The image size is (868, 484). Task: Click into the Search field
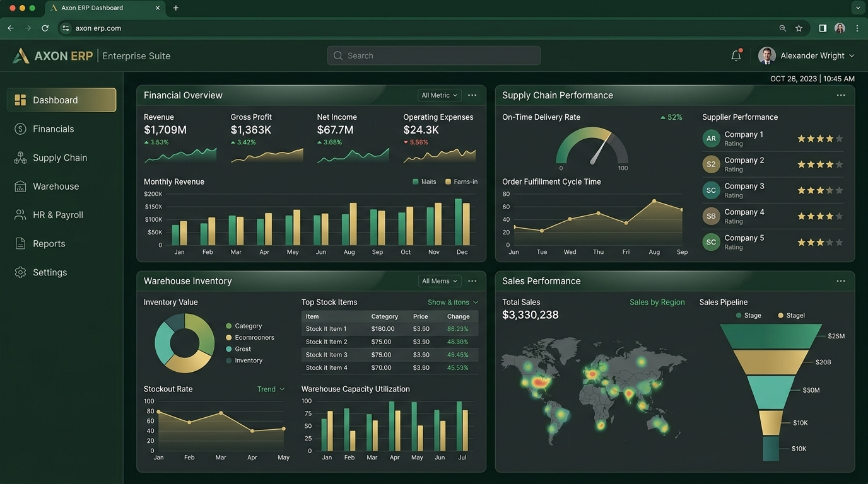pos(434,55)
